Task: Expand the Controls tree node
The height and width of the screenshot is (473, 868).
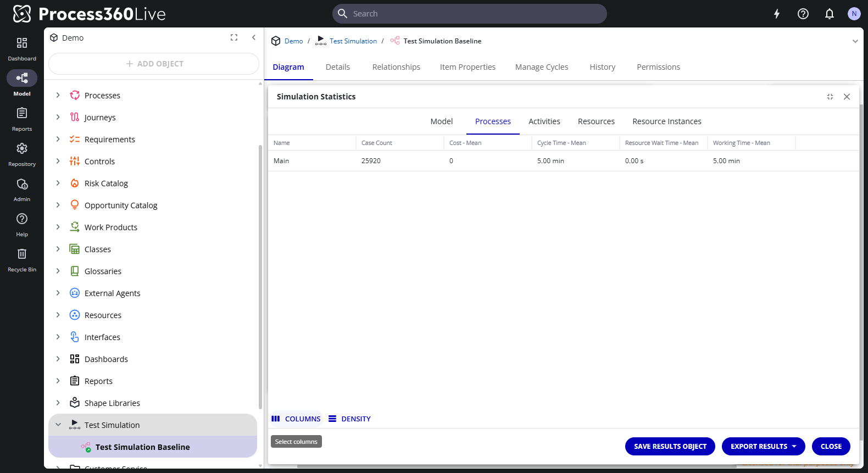Action: [x=58, y=162]
